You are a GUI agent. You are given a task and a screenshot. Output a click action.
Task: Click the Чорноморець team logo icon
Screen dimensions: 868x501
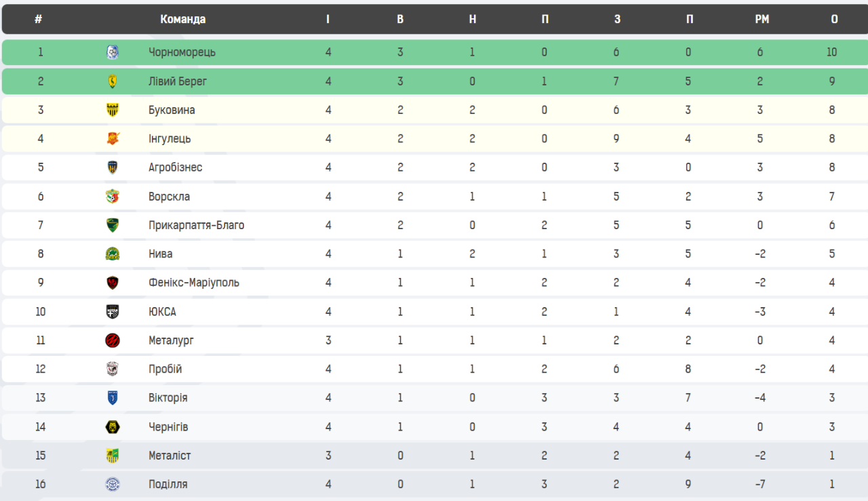113,52
